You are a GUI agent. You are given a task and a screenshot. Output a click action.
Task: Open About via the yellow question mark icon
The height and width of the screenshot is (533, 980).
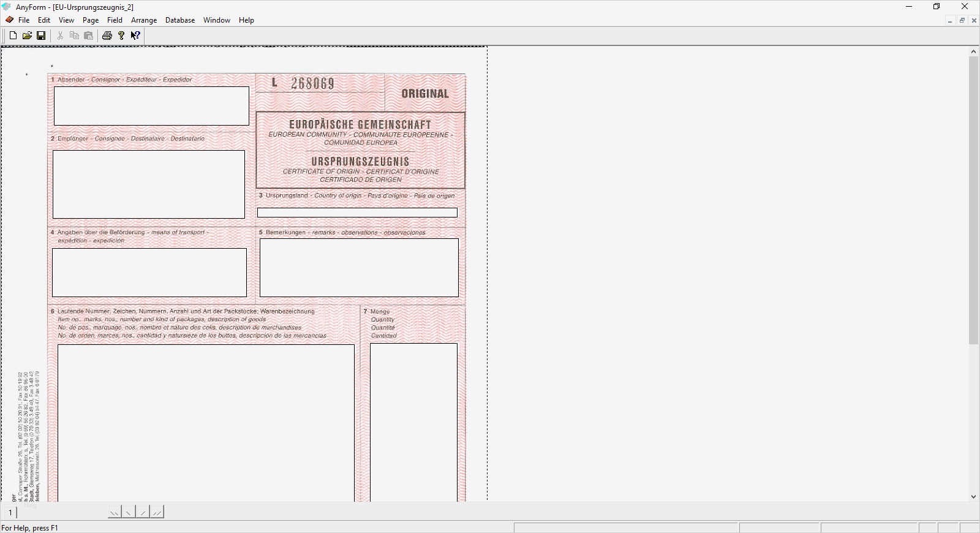pyautogui.click(x=121, y=36)
